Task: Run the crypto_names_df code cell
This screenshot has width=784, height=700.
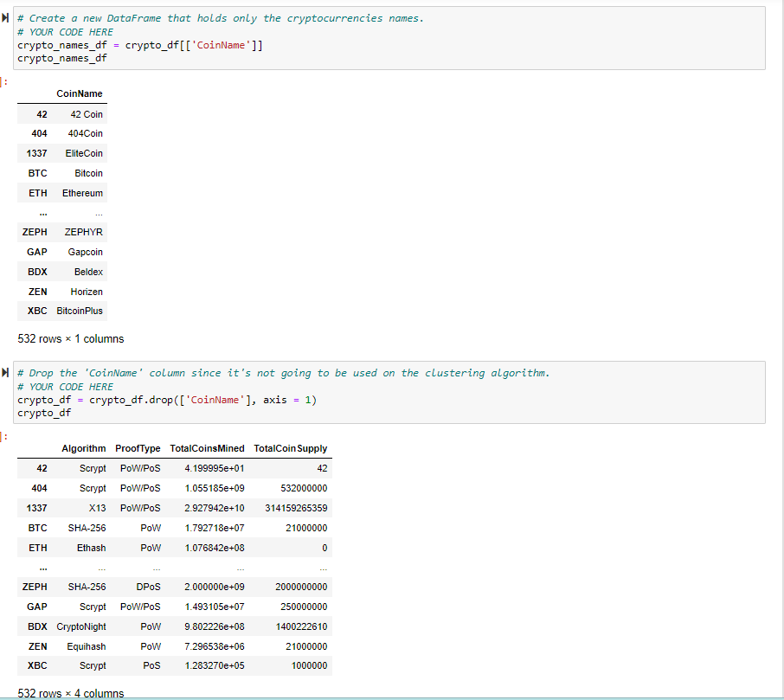Action: point(5,18)
